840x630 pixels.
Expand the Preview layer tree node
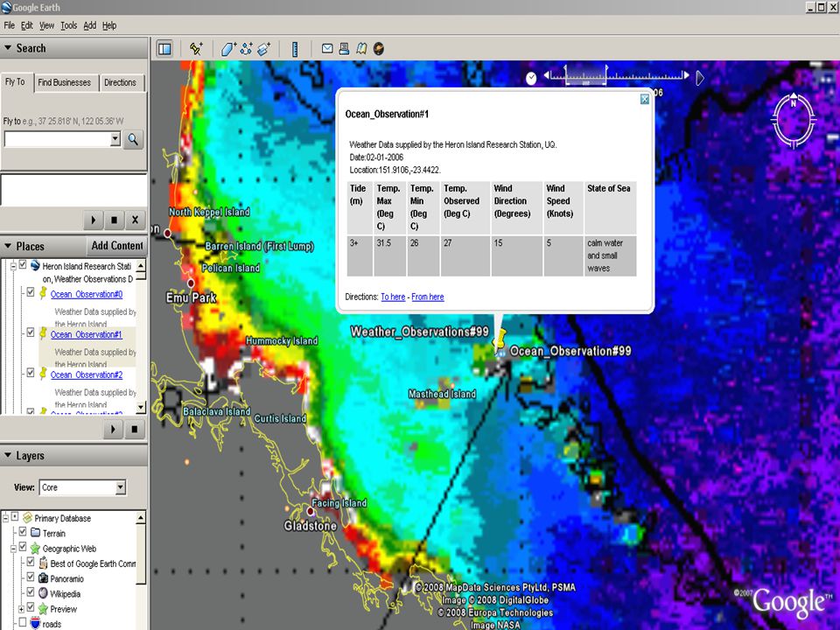[x=21, y=609]
